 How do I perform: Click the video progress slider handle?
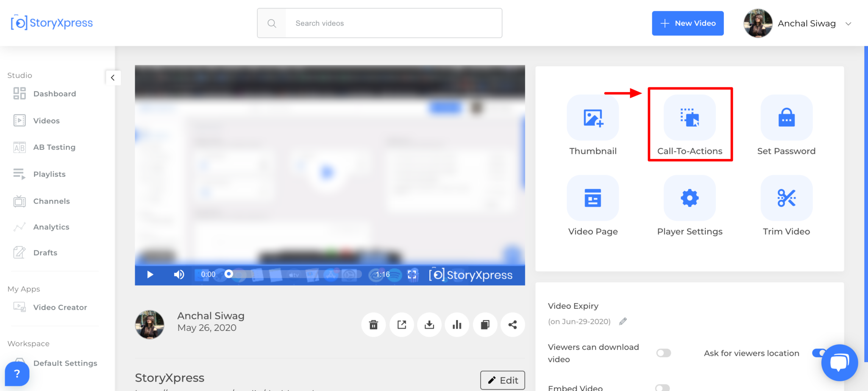pyautogui.click(x=229, y=274)
